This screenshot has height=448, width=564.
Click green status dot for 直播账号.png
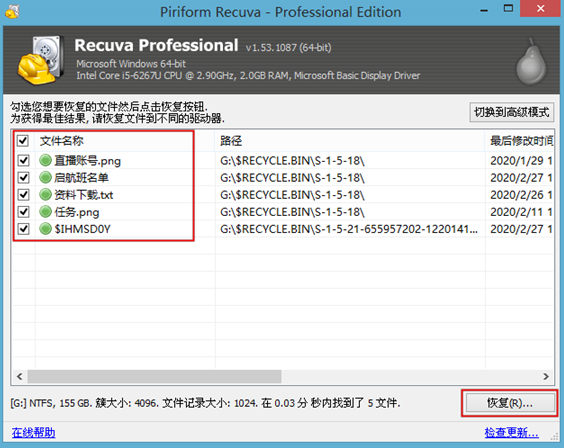point(46,160)
